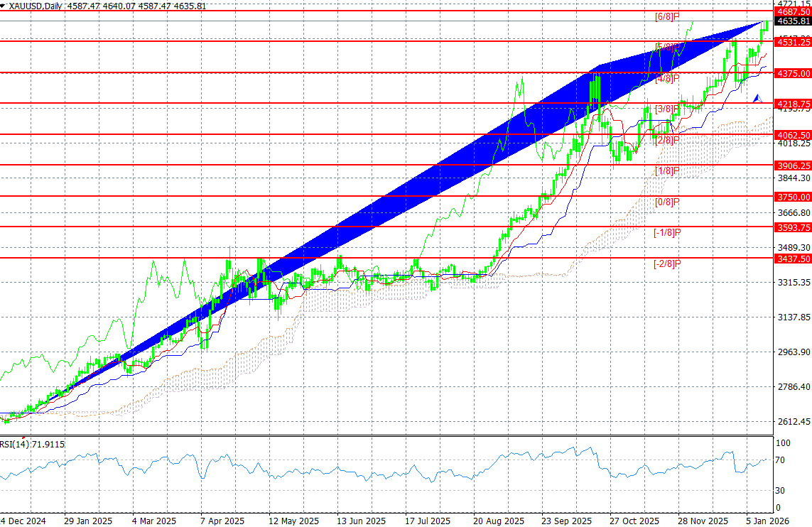
Task: Click the 7 Apr 2025 date label
Action: tap(222, 521)
